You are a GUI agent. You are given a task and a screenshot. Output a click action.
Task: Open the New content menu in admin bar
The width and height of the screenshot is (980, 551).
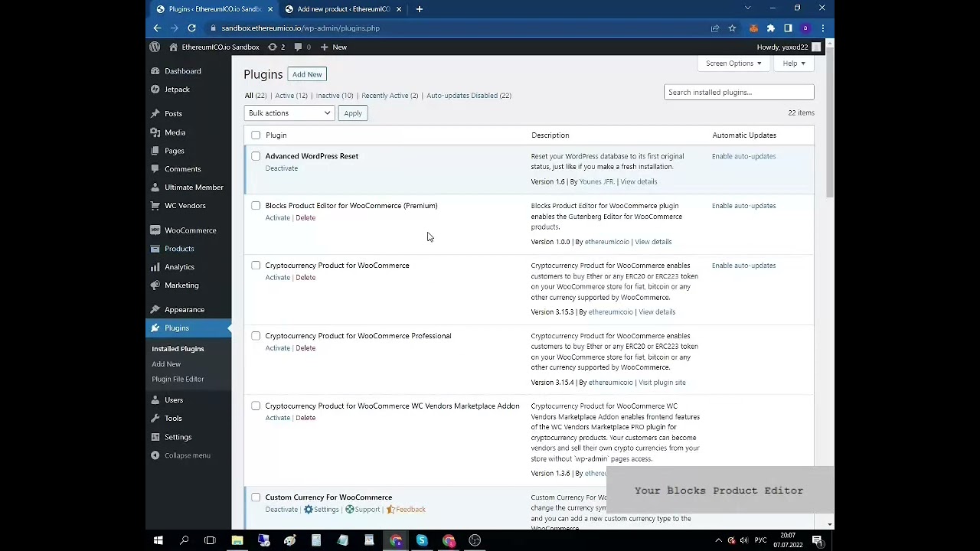334,47
